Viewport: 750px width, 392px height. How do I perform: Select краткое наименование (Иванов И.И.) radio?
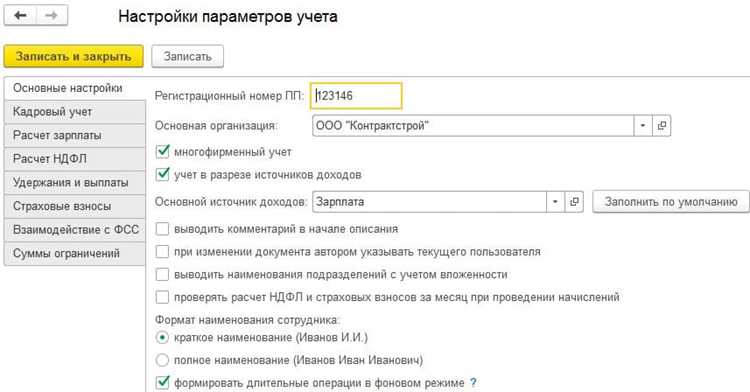pos(163,338)
